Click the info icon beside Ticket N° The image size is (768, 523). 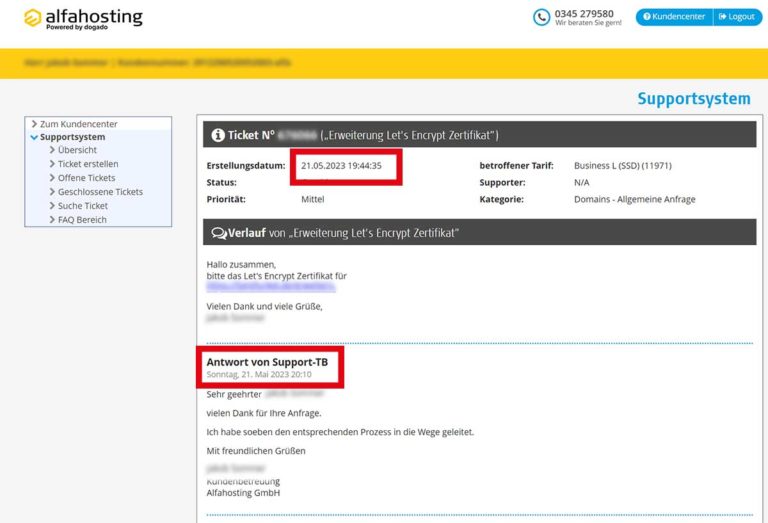(x=217, y=134)
